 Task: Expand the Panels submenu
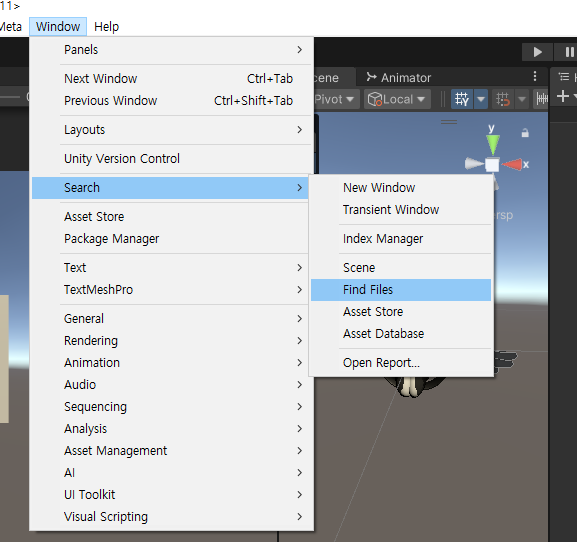170,50
